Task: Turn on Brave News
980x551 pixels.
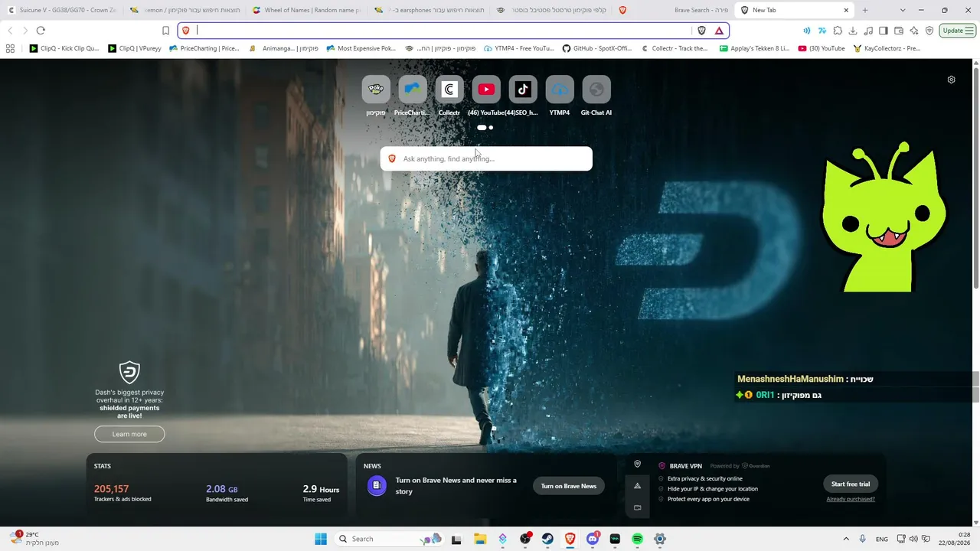Action: pyautogui.click(x=568, y=486)
